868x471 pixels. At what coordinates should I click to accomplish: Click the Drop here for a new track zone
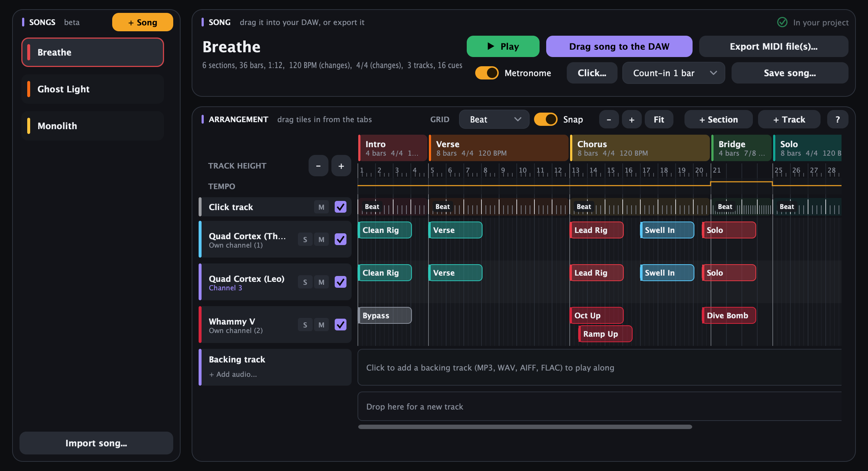[600, 406]
